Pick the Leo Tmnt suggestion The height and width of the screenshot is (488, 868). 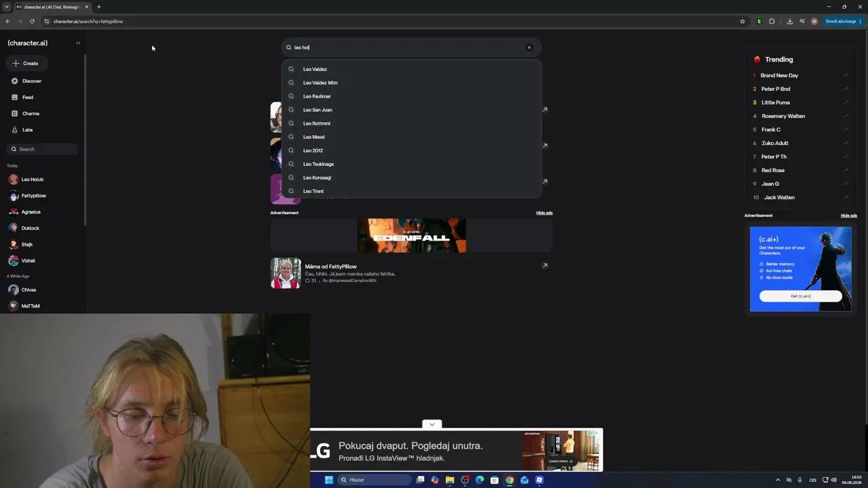[x=412, y=191]
